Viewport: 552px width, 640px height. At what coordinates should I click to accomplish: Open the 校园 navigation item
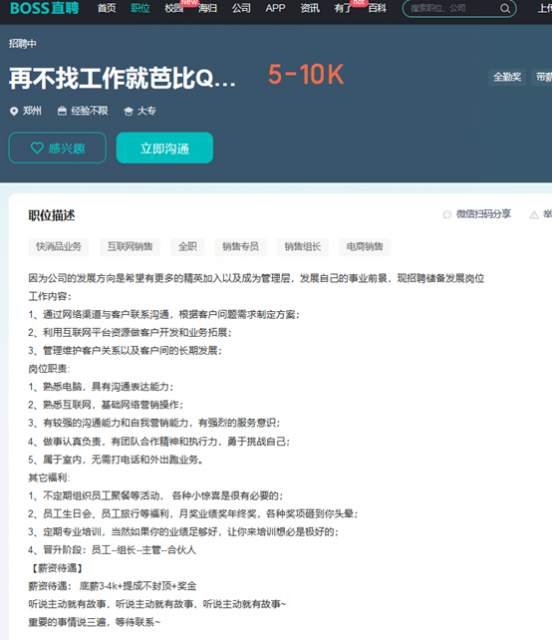pyautogui.click(x=174, y=8)
